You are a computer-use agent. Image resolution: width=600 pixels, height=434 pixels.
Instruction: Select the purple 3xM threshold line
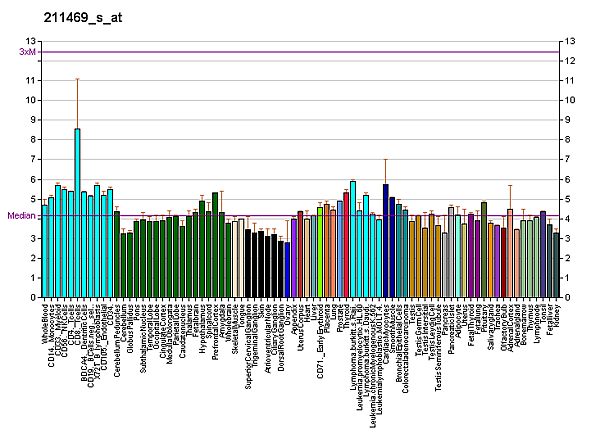click(300, 51)
